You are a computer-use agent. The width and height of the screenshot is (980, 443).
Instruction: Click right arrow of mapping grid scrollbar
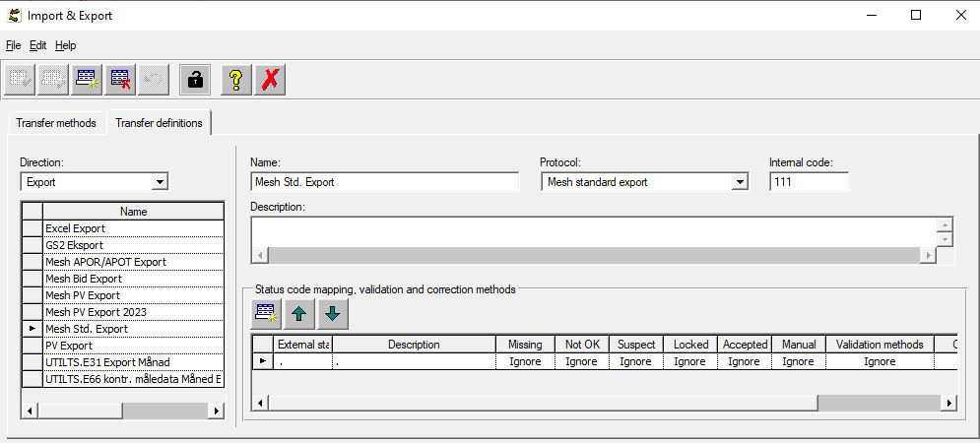(x=948, y=403)
